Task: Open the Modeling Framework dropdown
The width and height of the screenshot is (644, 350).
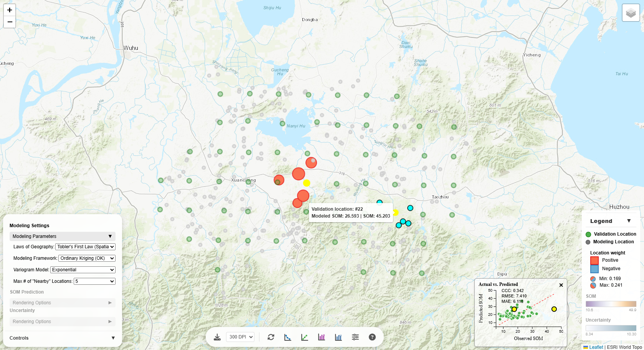Action: (87, 258)
